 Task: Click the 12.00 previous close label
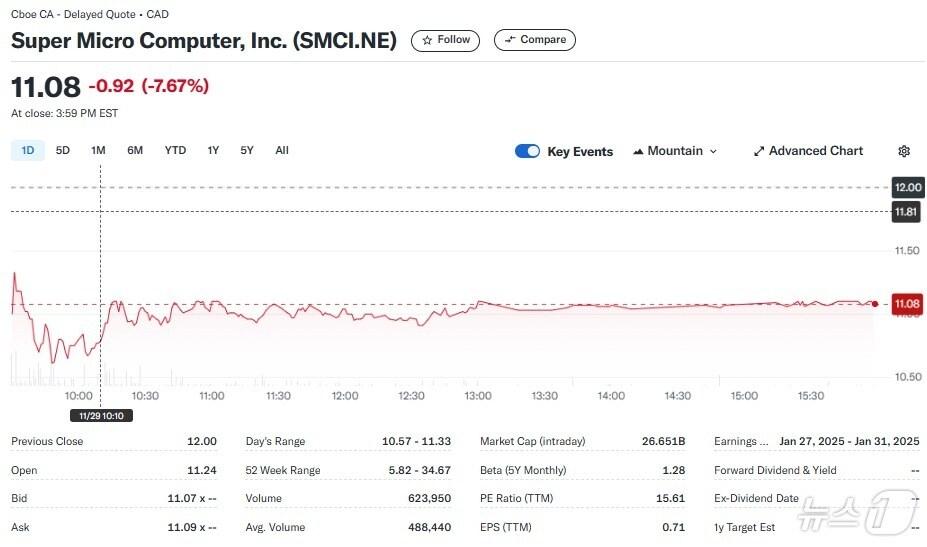pyautogui.click(x=907, y=187)
